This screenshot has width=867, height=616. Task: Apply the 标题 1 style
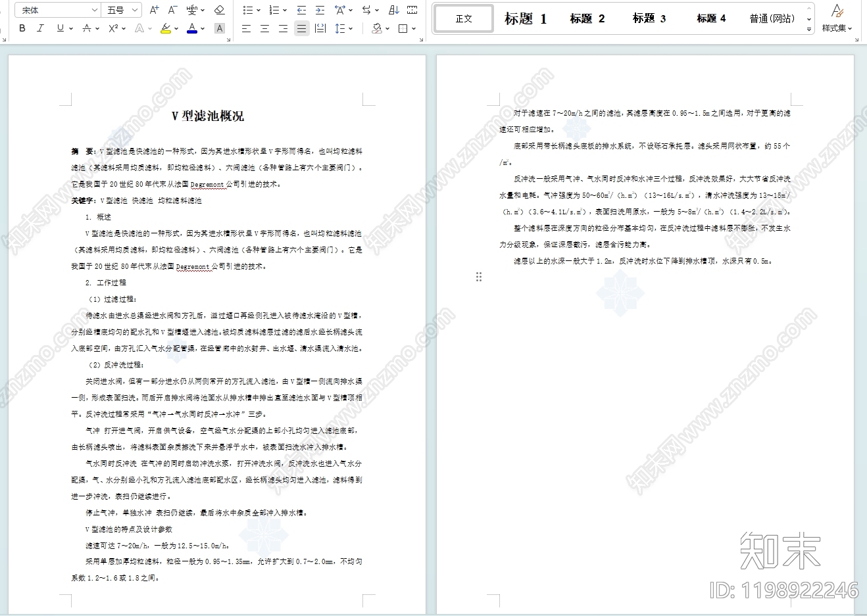tap(525, 18)
